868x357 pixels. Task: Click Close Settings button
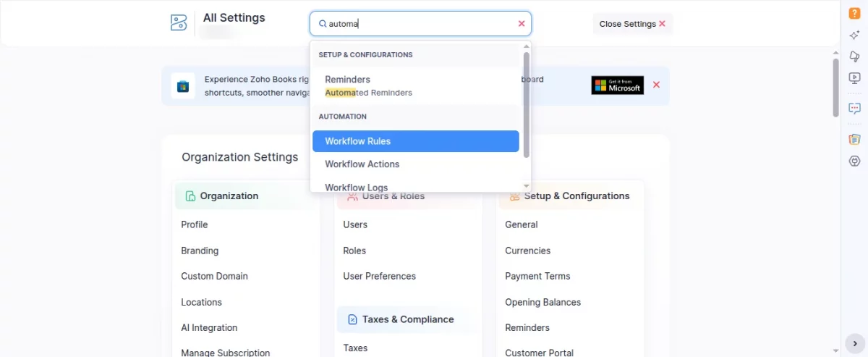633,24
